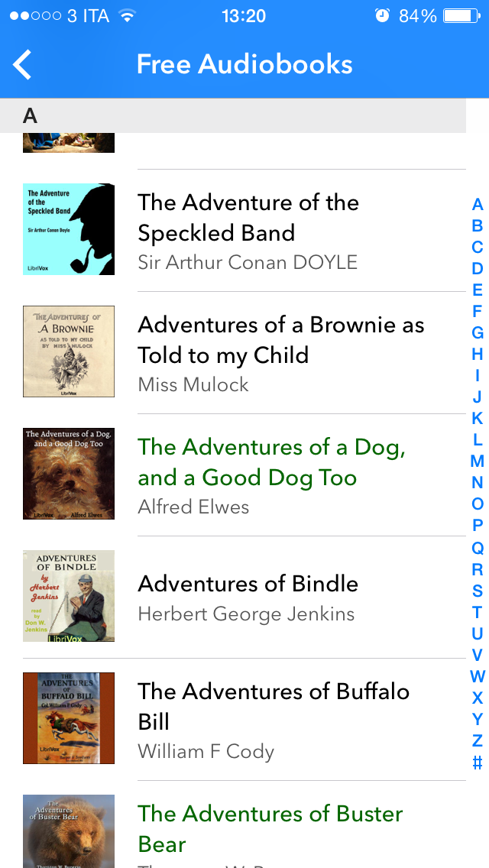Select the Adventures of Bindle cover
This screenshot has width=489, height=868.
pyautogui.click(x=69, y=596)
